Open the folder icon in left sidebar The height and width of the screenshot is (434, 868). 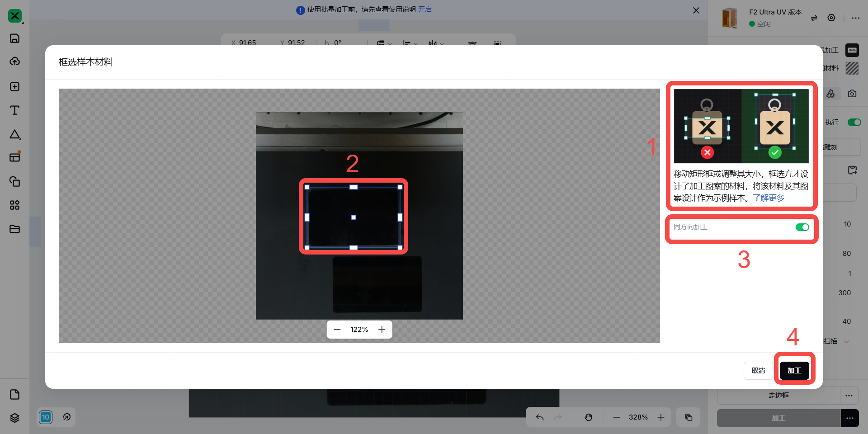coord(14,229)
